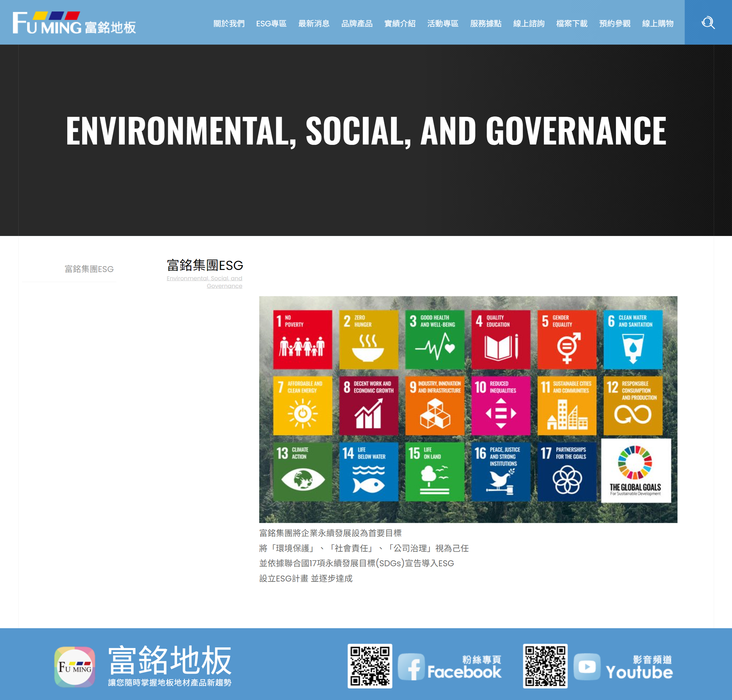
Task: Click the line mentioning 聯合國17項永續發展目標(SDGs)
Action: [357, 563]
